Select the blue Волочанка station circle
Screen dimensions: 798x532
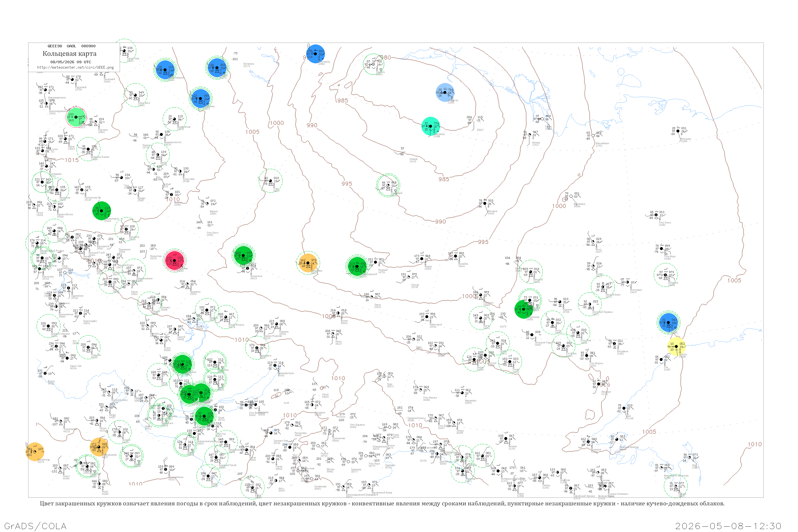(x=315, y=54)
